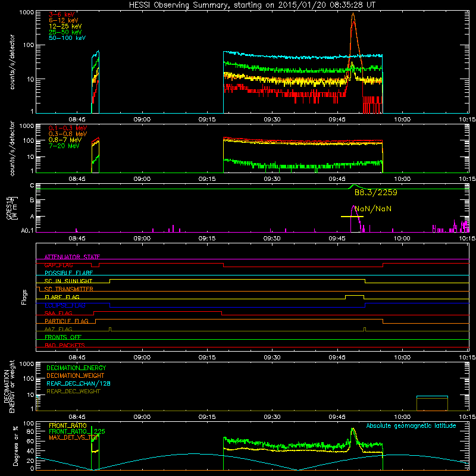Click the 09:30 tick label under top plot

(272, 120)
